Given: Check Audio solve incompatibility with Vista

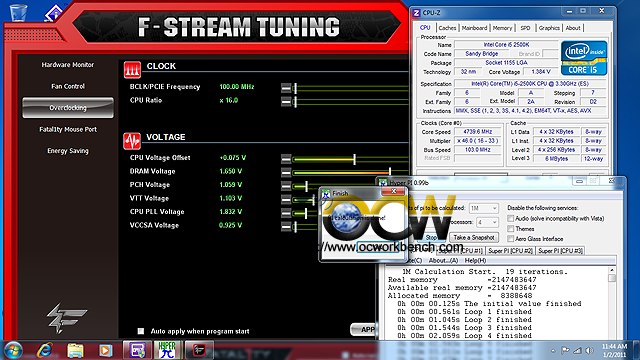Looking at the screenshot, I should click(x=511, y=218).
